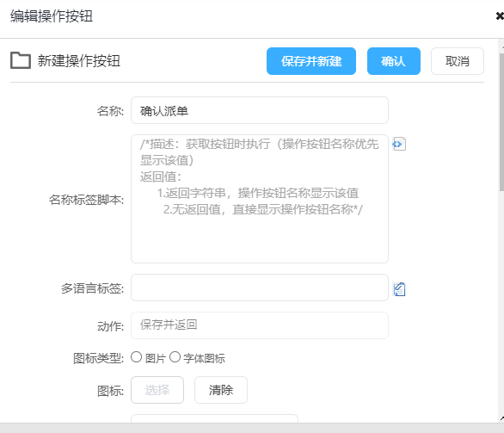Focus the 多语言标签 input field
Viewport: 504px width, 433px height.
point(260,288)
